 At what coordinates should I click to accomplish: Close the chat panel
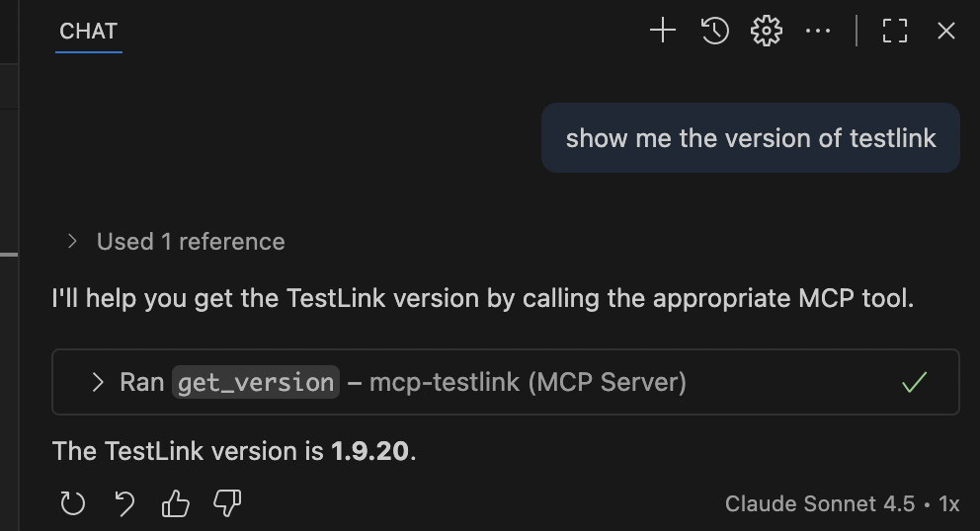coord(946,32)
